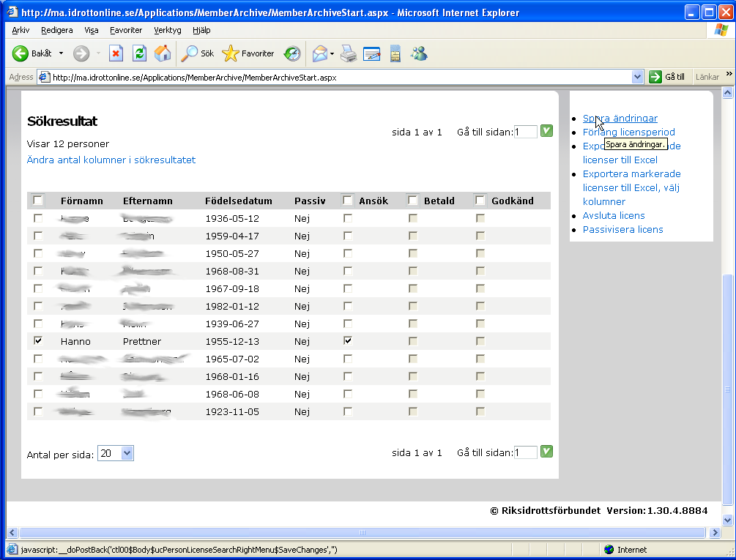The width and height of the screenshot is (736, 560).
Task: Uncheck the row checkbox for Hanno Prettner
Action: 38,341
